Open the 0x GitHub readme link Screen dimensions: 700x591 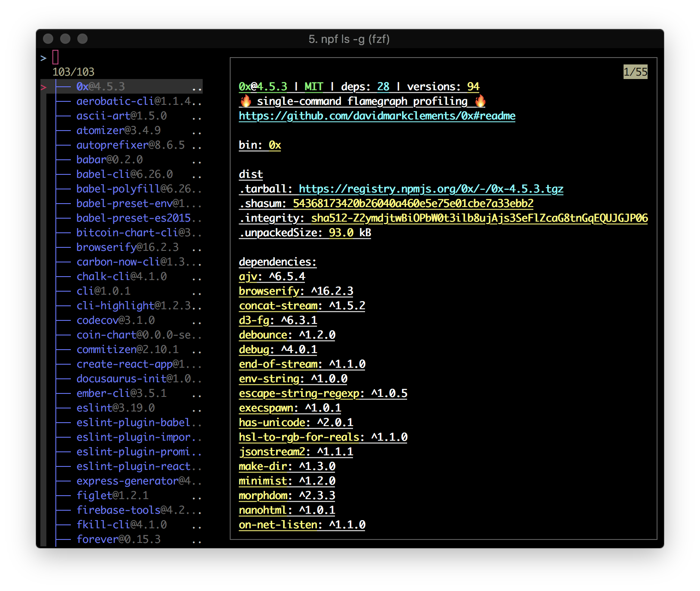(x=377, y=116)
